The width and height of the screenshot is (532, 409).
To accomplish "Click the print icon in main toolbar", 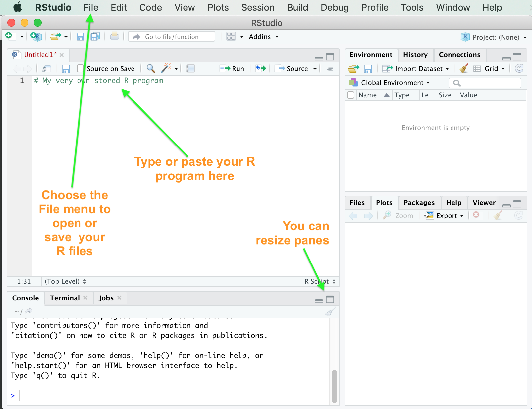I will [115, 36].
